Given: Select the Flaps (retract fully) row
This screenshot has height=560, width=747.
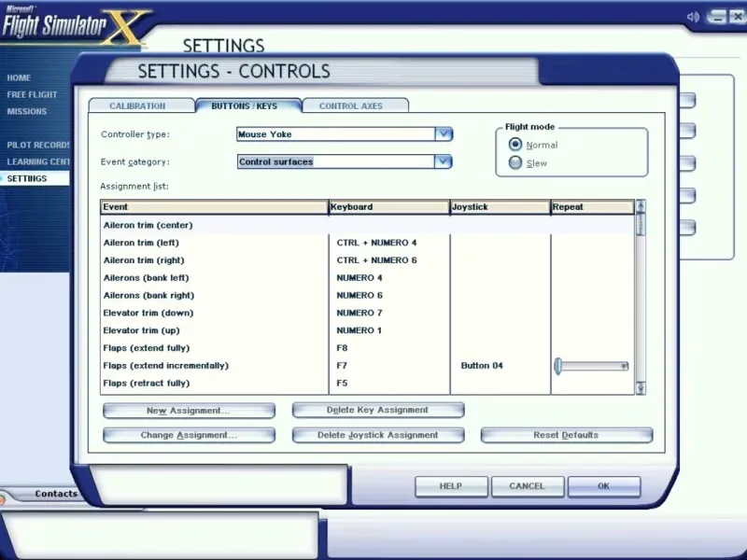Looking at the screenshot, I should pos(368,384).
